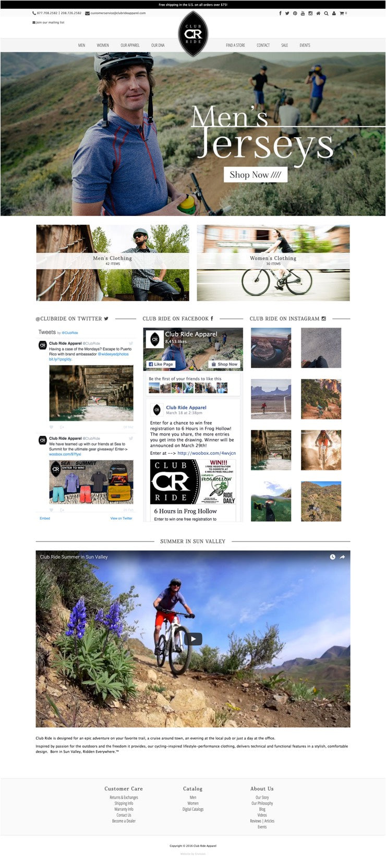Open the MEN navigation menu
The height and width of the screenshot is (868, 386).
(82, 45)
